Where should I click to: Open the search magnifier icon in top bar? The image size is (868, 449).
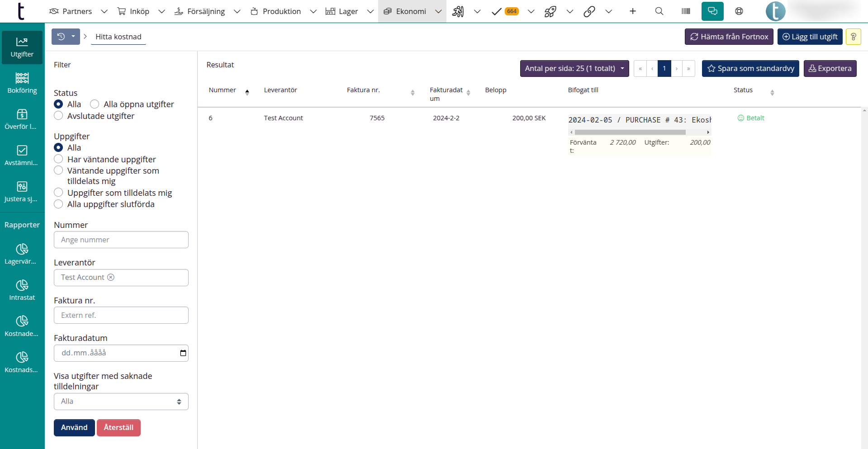[x=659, y=11]
